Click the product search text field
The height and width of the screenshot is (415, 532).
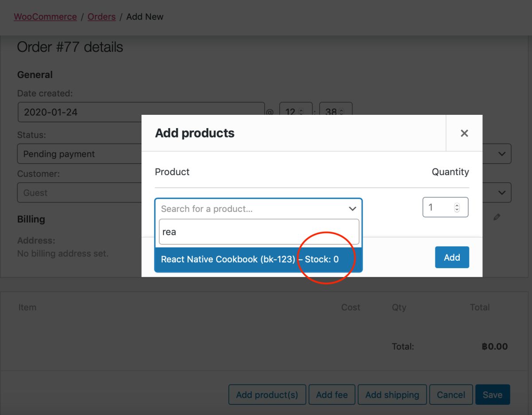click(259, 231)
